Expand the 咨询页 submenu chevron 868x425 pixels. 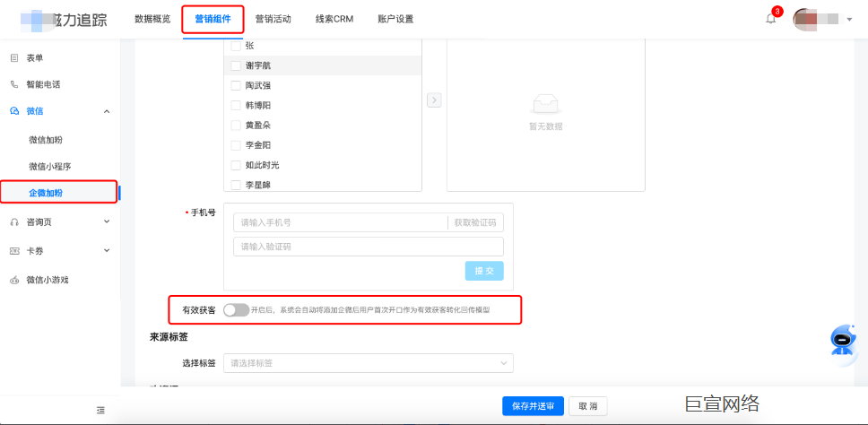point(107,221)
